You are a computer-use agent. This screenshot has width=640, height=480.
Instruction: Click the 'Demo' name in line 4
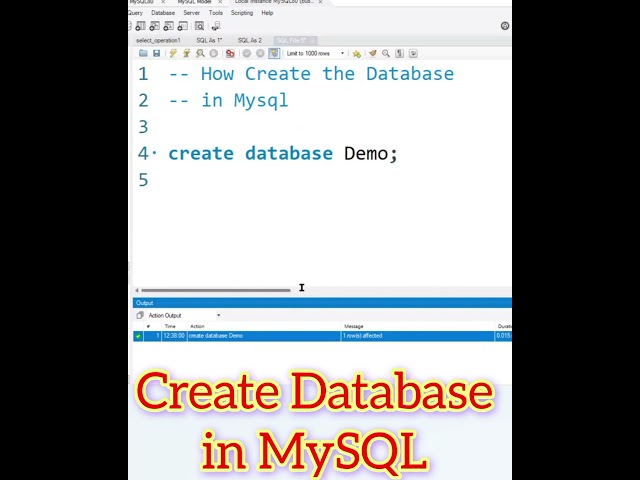[x=366, y=154]
